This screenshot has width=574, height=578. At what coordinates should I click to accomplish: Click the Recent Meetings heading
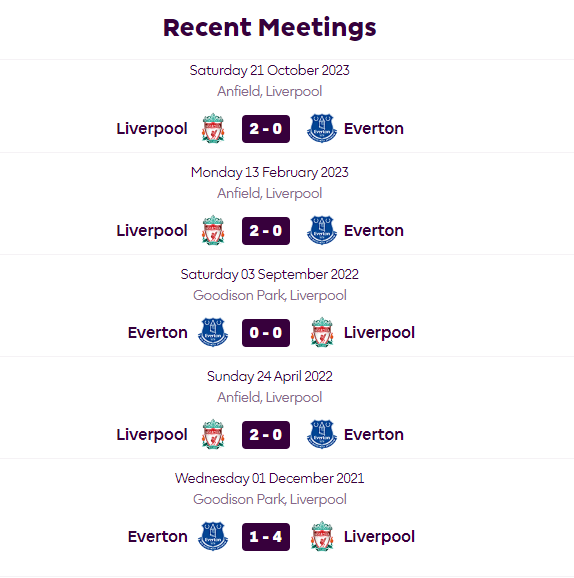pyautogui.click(x=269, y=28)
